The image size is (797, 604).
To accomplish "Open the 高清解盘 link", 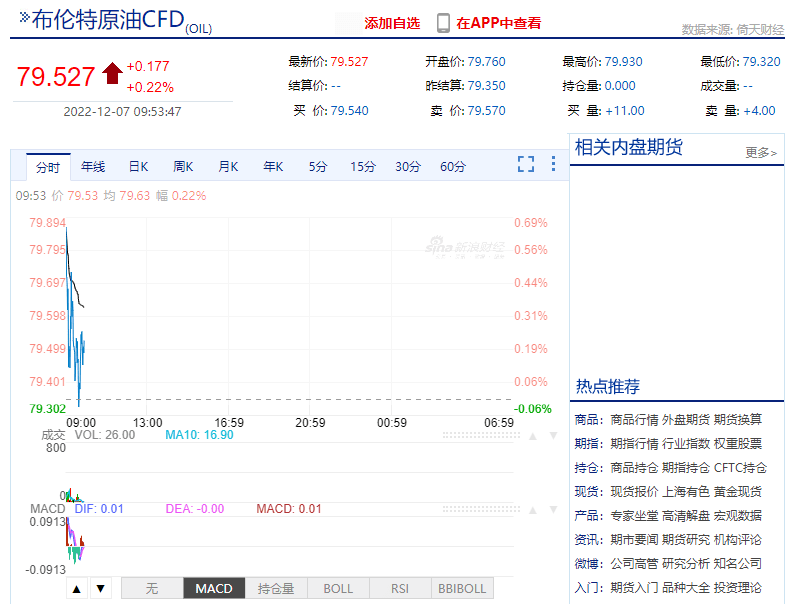I will 686,516.
